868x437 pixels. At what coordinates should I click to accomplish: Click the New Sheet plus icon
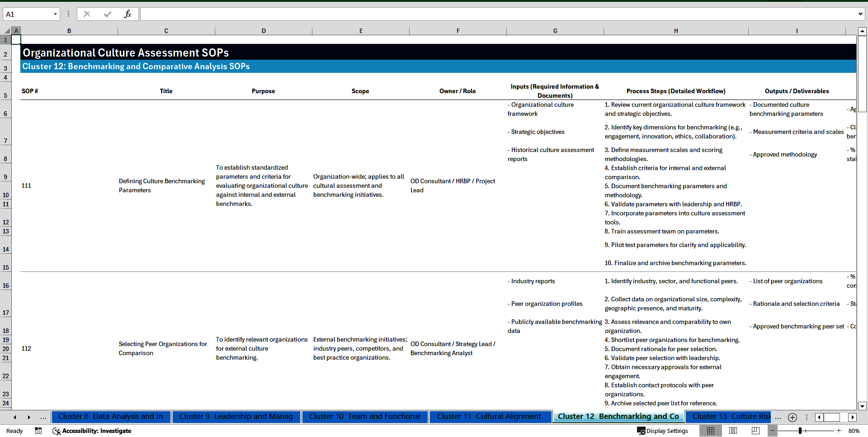(792, 417)
